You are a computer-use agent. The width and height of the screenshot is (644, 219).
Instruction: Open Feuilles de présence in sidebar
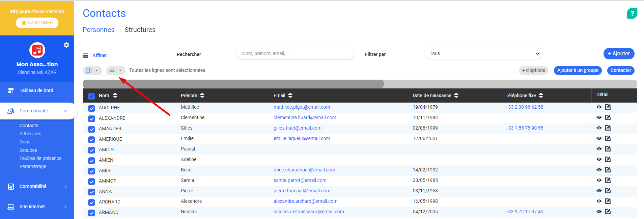coord(40,158)
